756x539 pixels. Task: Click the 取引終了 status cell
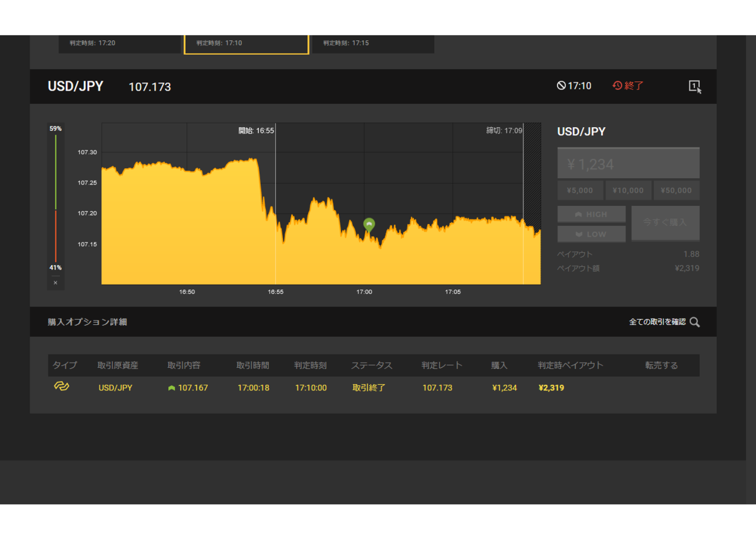coord(369,388)
